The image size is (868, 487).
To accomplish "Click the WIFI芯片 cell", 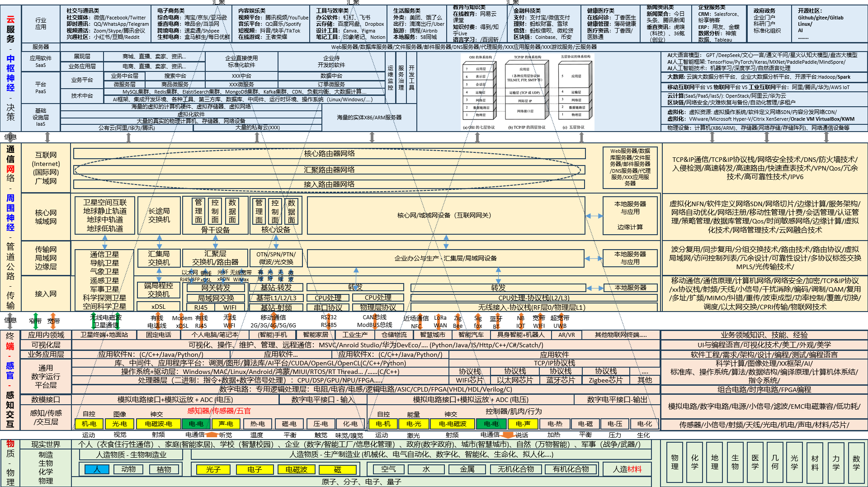I will click(x=470, y=380).
